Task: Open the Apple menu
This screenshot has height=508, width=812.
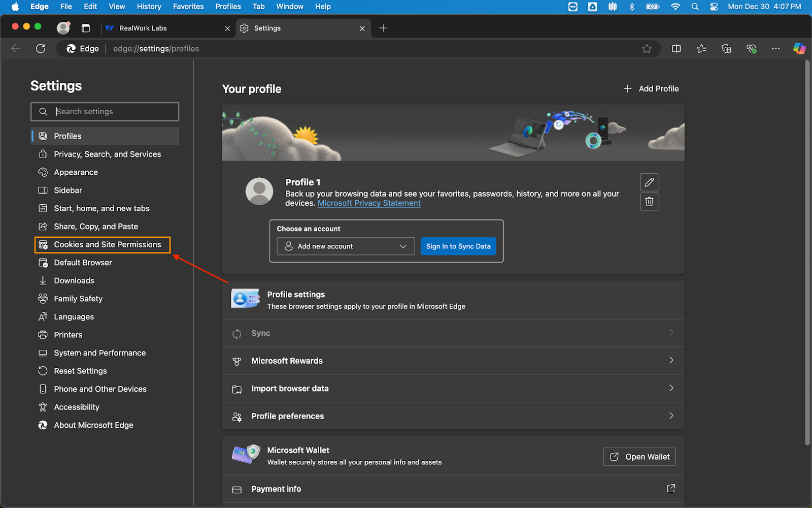Action: 15,7
